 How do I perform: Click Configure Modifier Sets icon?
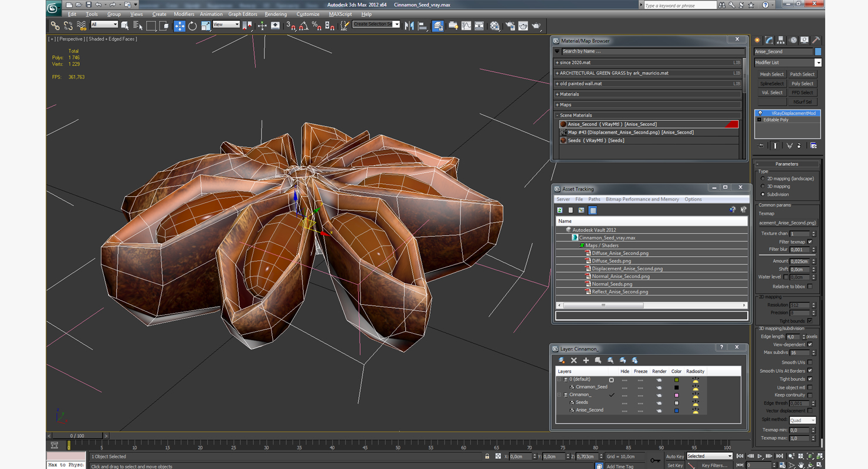pos(813,145)
